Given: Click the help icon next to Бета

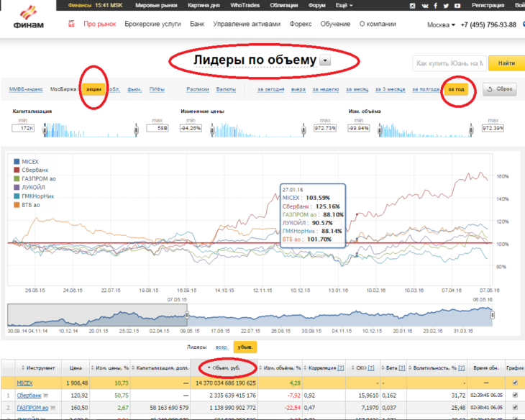Looking at the screenshot, I should (402, 367).
